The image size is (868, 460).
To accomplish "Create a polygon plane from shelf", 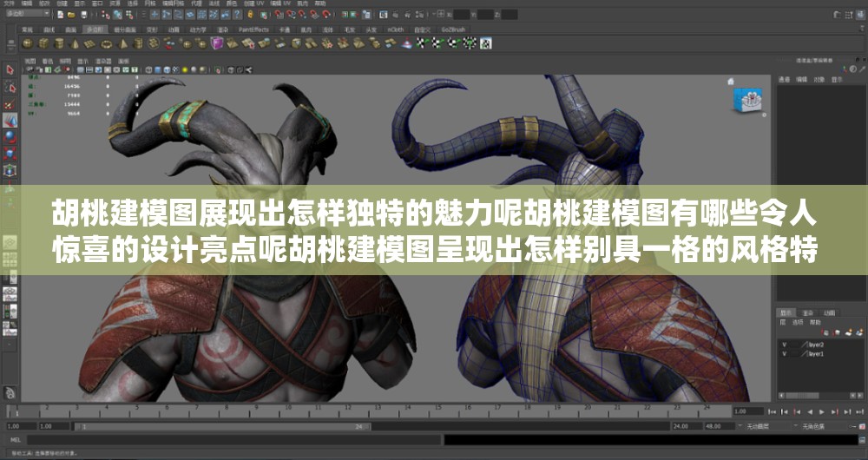I will 89,43.
